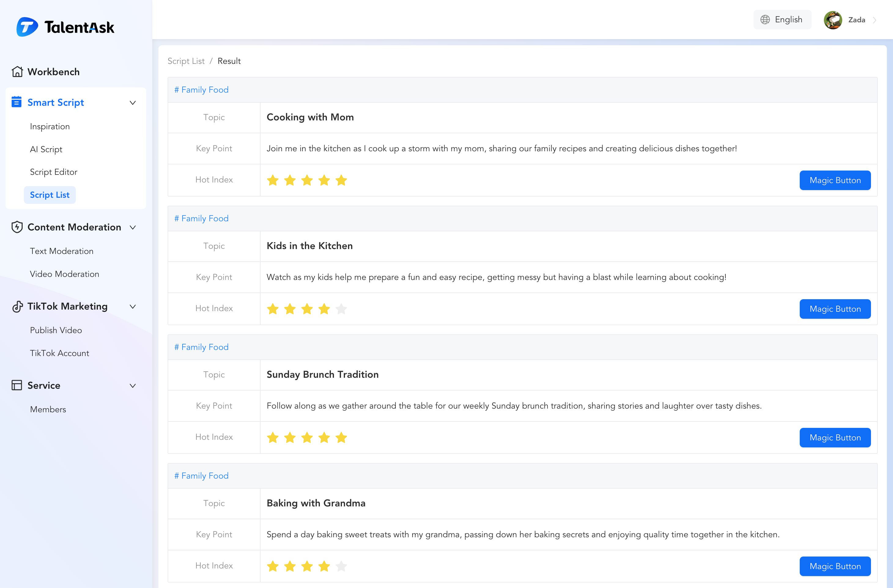Click the Smart Script calendar icon

click(x=17, y=102)
